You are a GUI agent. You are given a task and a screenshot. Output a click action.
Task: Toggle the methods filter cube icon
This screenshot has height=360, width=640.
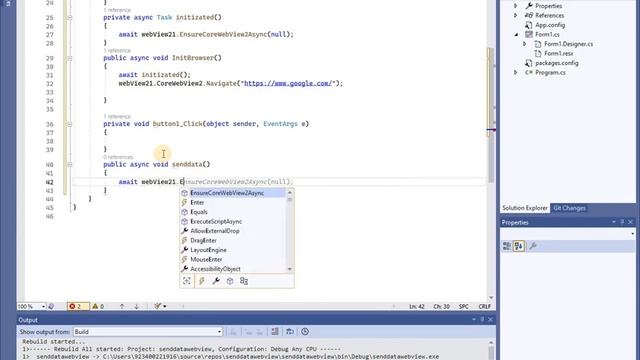(x=230, y=281)
